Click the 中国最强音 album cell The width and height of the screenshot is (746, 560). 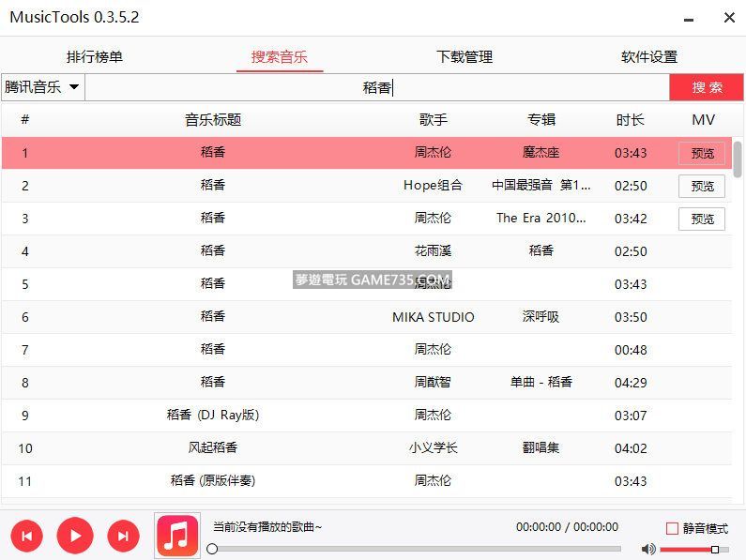click(x=540, y=185)
